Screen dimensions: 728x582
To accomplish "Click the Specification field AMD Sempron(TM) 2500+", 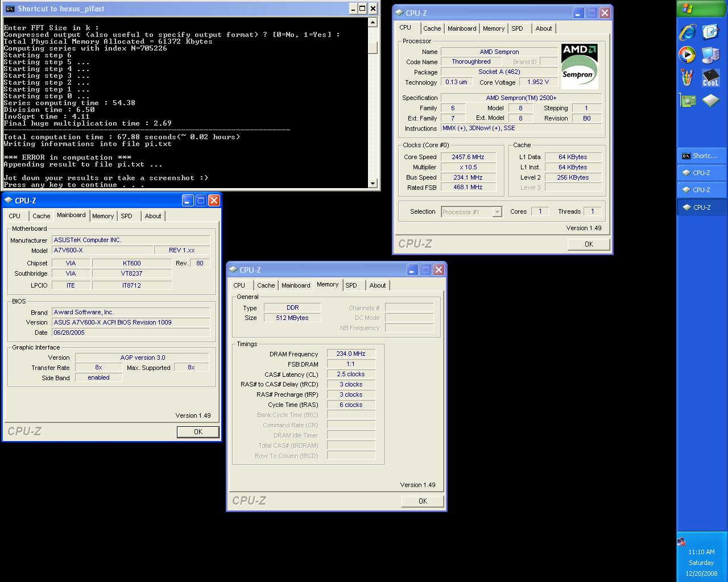I will point(522,98).
